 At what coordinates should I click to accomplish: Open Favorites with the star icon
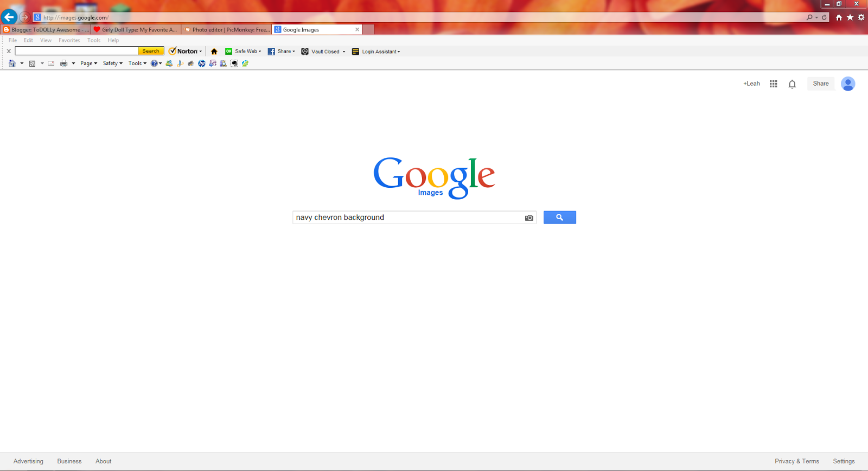[850, 17]
